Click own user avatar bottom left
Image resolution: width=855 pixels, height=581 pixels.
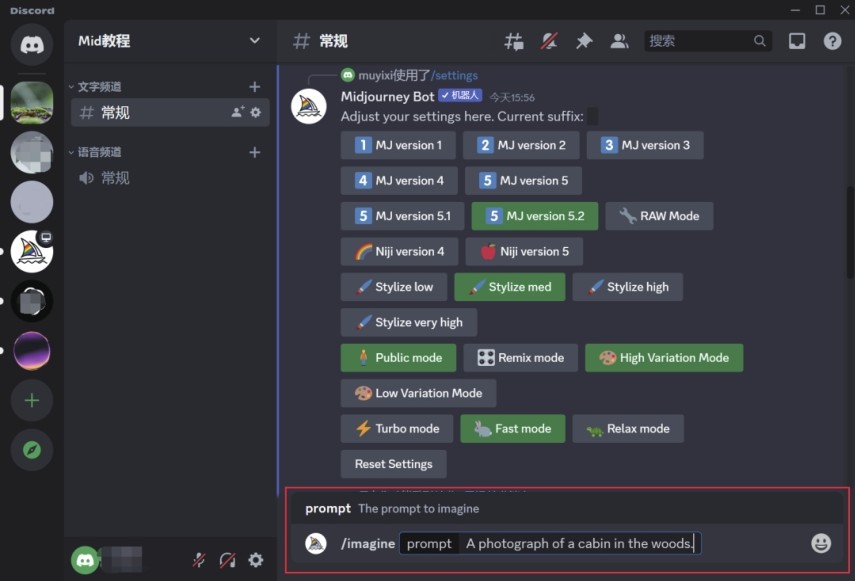[x=85, y=560]
